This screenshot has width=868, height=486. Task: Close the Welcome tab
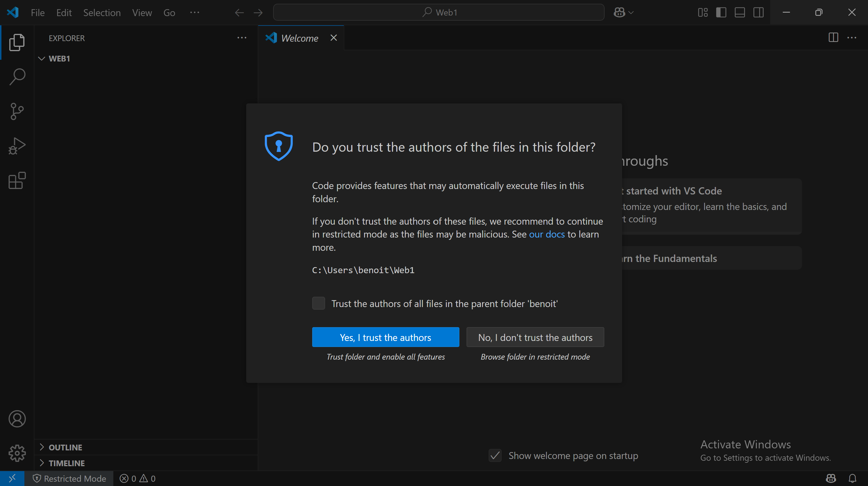[333, 38]
